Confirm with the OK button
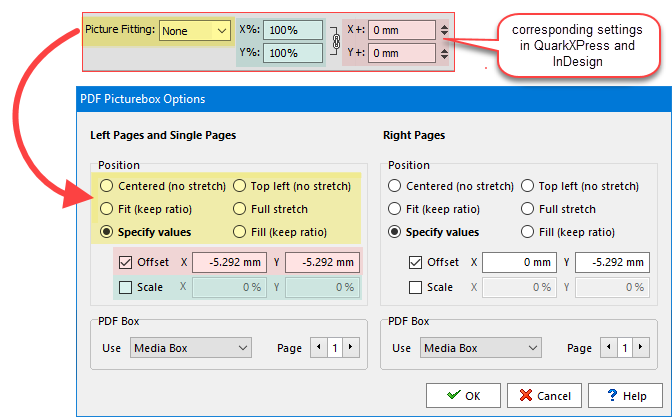 [463, 396]
